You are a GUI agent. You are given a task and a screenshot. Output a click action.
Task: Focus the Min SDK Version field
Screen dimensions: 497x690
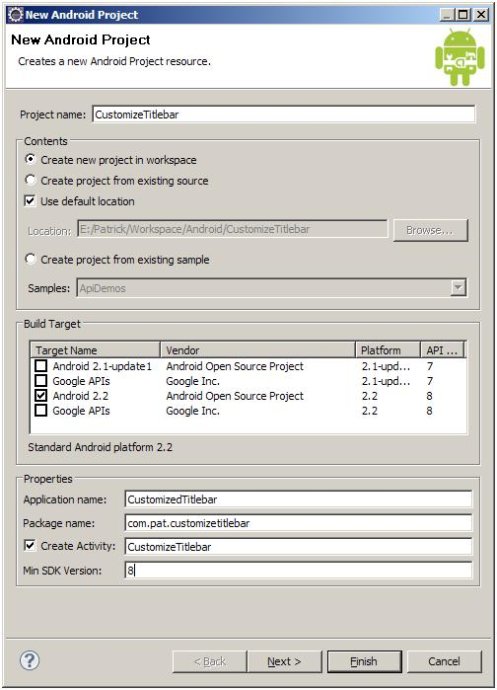[x=298, y=571]
